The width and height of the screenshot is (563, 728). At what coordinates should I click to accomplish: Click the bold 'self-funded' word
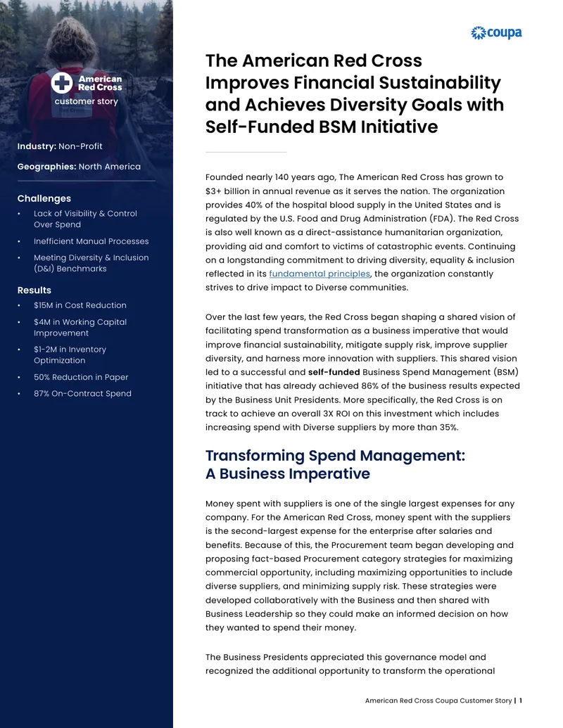pos(334,372)
